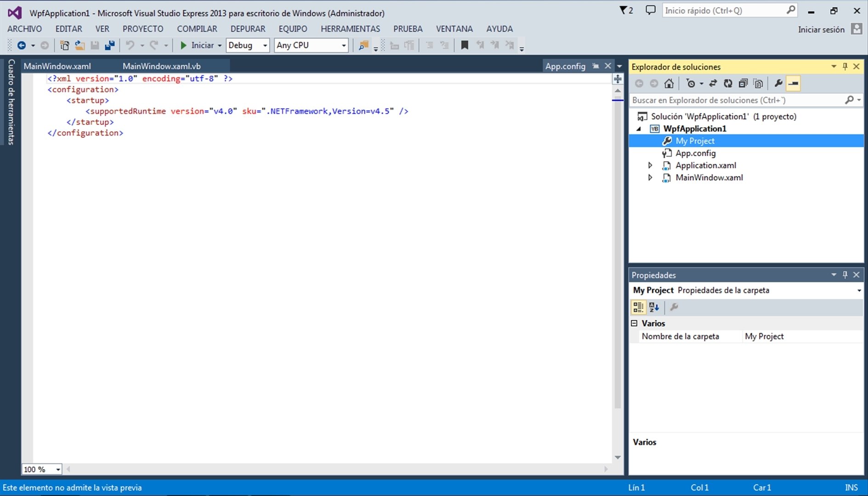Click the account avatar icon beside Iniciar sesión
The width and height of the screenshot is (868, 496).
(x=856, y=29)
